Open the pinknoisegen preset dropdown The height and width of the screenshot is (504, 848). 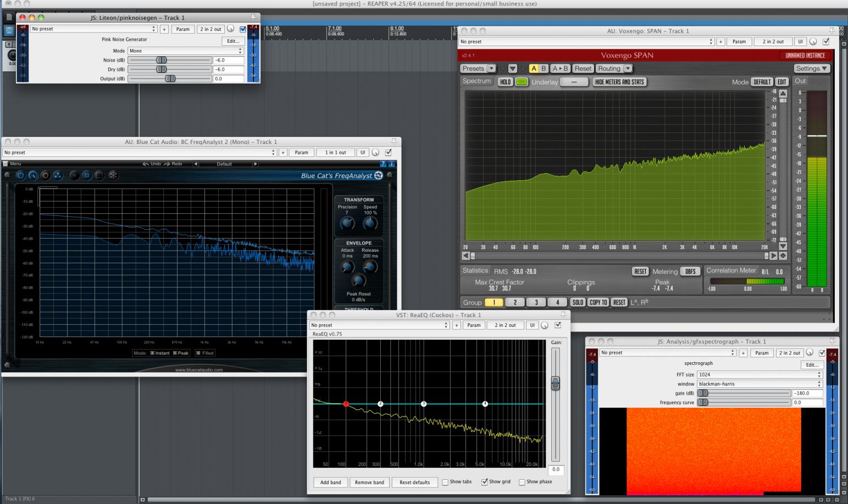93,29
